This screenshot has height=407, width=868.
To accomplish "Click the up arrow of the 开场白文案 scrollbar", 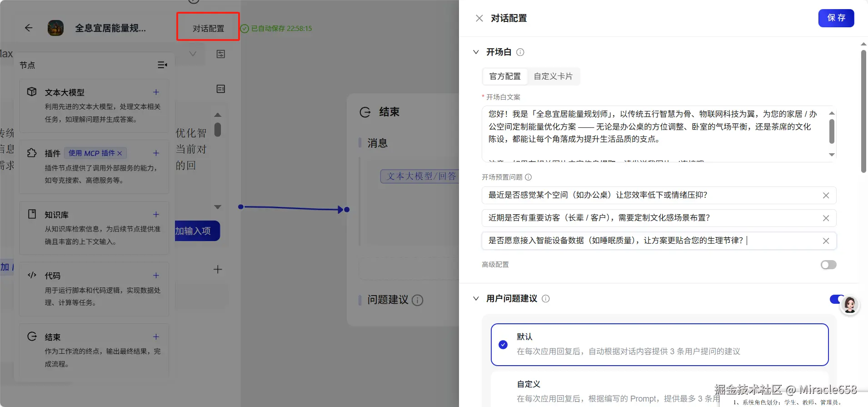I will click(832, 113).
